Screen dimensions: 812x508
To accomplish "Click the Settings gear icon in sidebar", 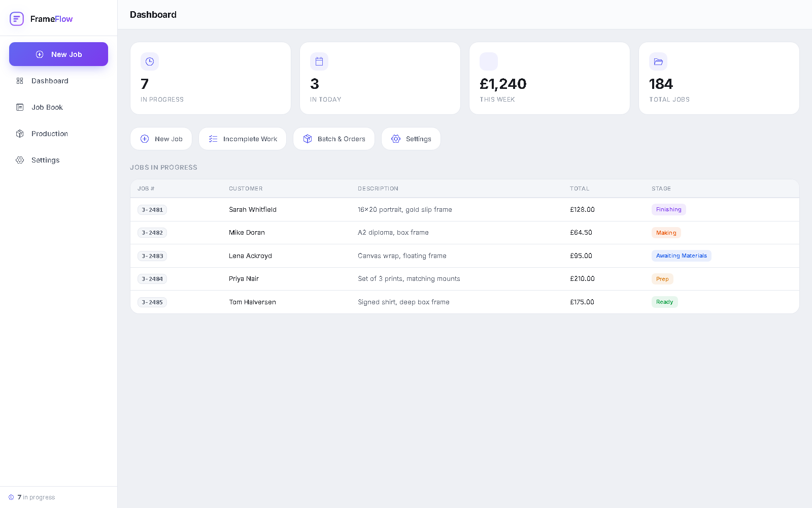I will point(20,160).
